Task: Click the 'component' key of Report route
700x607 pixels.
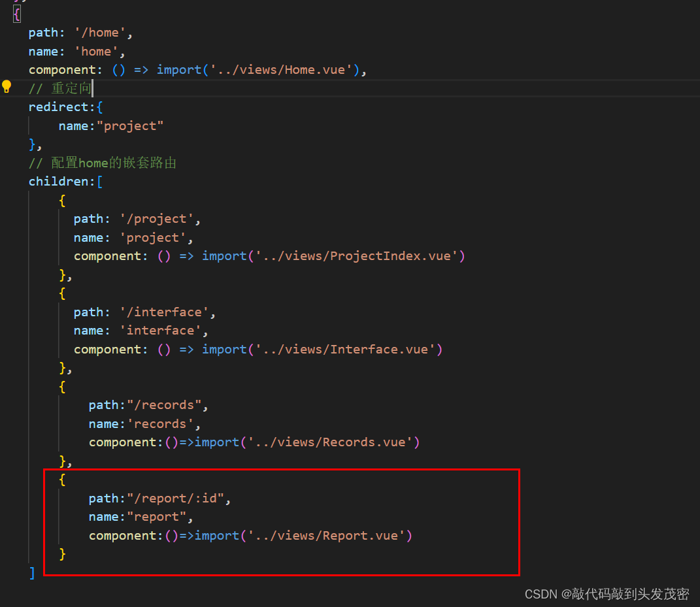Action: coord(122,536)
